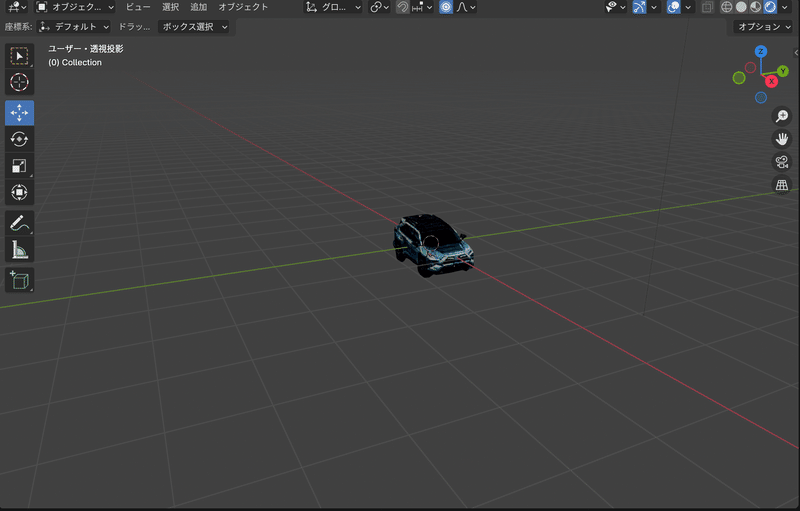Open the viewport visibility and selectability dropdown

[x=615, y=7]
